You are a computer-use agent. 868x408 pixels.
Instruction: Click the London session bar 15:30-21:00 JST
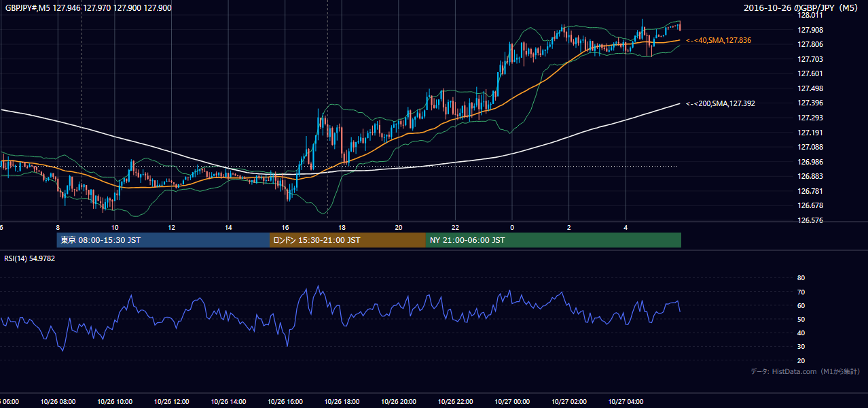tap(348, 240)
